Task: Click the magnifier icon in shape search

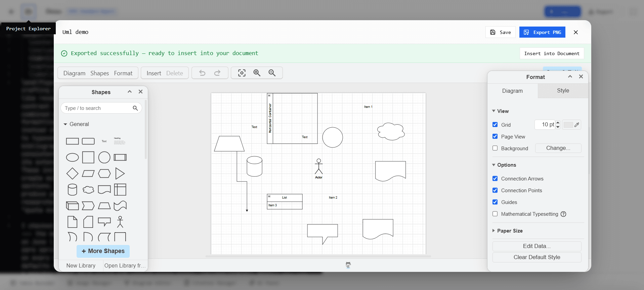Action: click(135, 108)
